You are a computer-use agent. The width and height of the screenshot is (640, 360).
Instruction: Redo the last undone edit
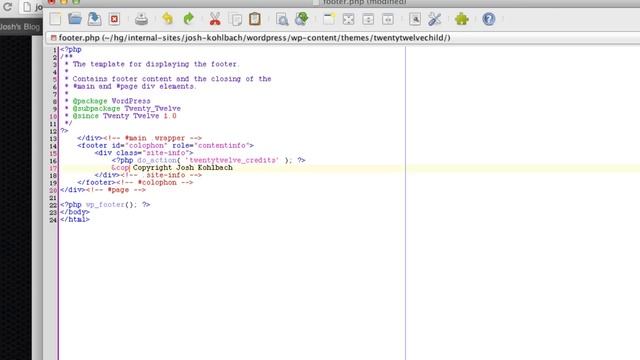click(188, 19)
